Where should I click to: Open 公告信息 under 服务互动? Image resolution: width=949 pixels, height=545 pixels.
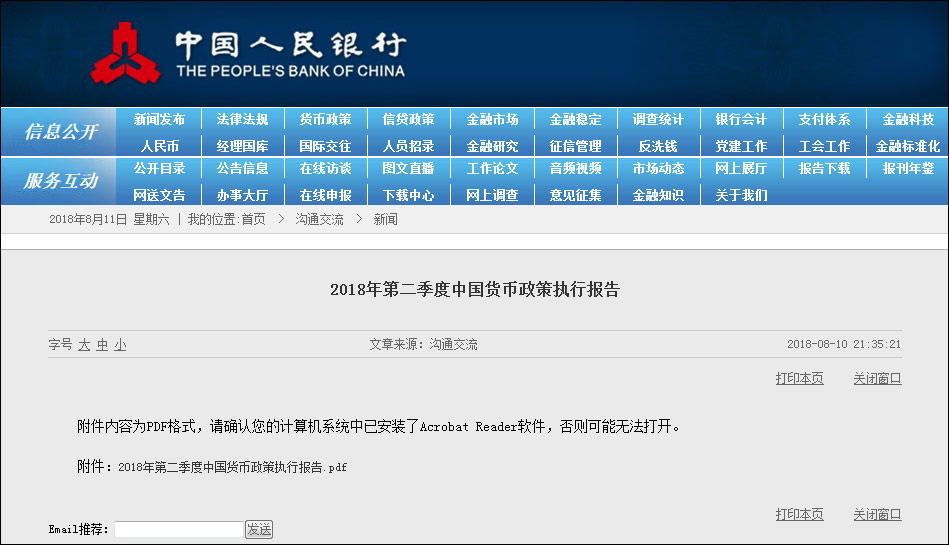pos(242,168)
